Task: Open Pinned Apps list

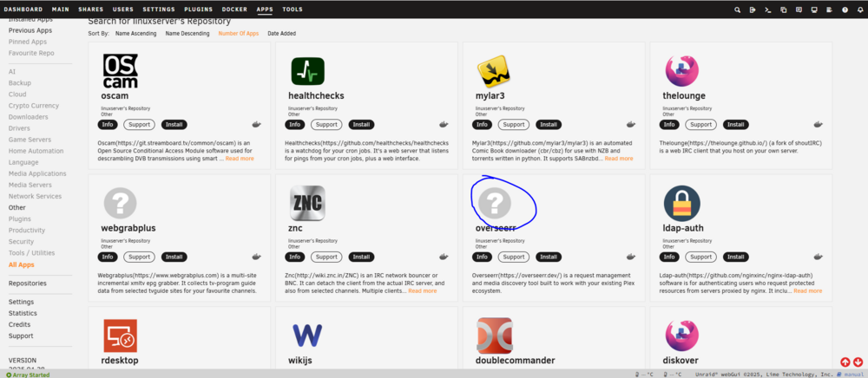Action: (x=28, y=42)
